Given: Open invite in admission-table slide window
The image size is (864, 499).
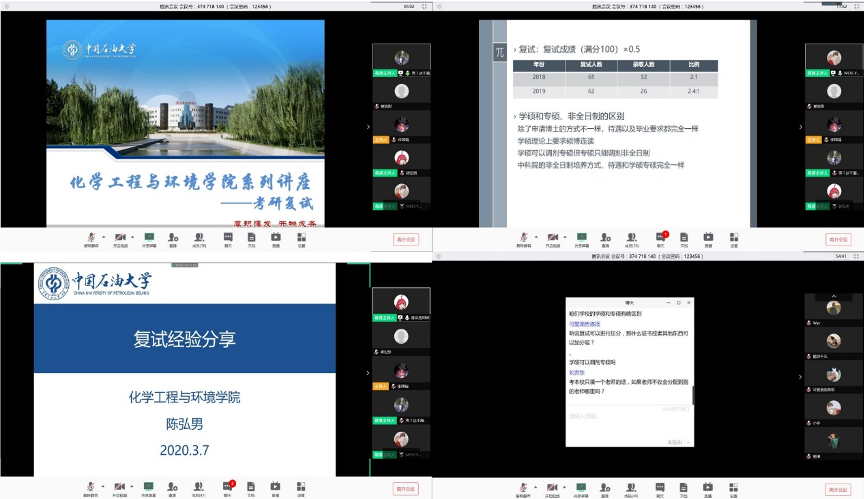Looking at the screenshot, I should 606,239.
